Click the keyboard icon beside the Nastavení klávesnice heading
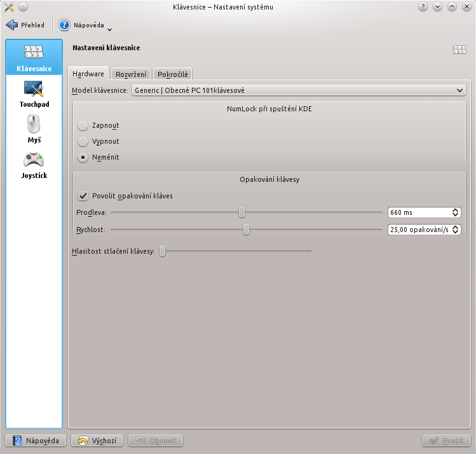Image resolution: width=476 pixels, height=454 pixels. [459, 50]
